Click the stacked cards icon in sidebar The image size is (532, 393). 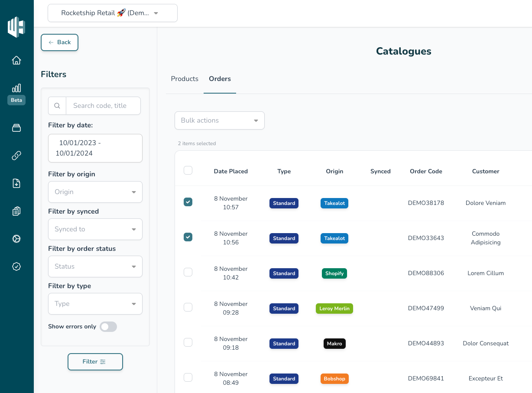(x=16, y=128)
